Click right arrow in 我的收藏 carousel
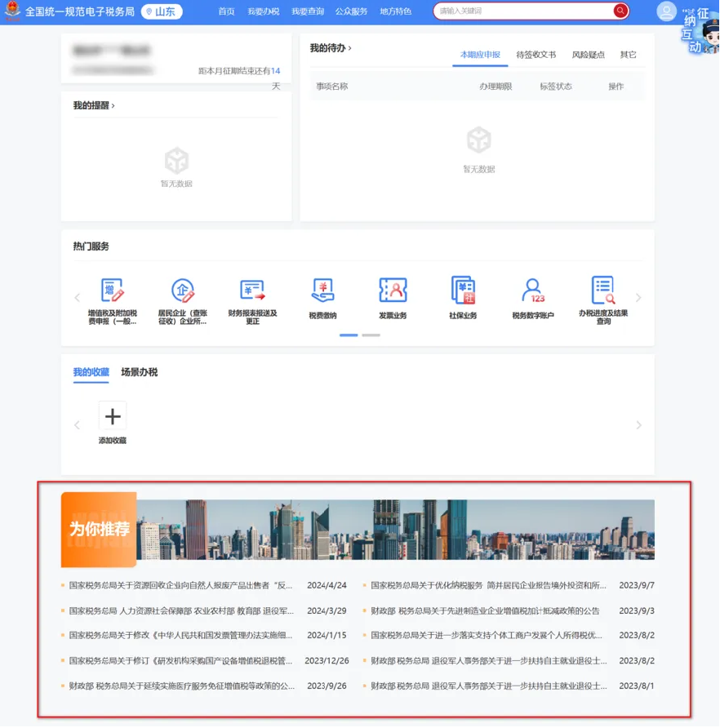Image resolution: width=720 pixels, height=728 pixels. coord(638,425)
